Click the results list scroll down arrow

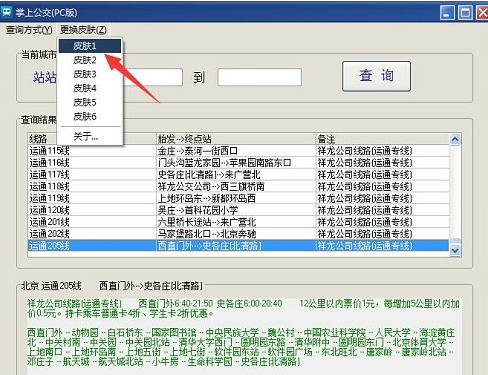coord(455,250)
